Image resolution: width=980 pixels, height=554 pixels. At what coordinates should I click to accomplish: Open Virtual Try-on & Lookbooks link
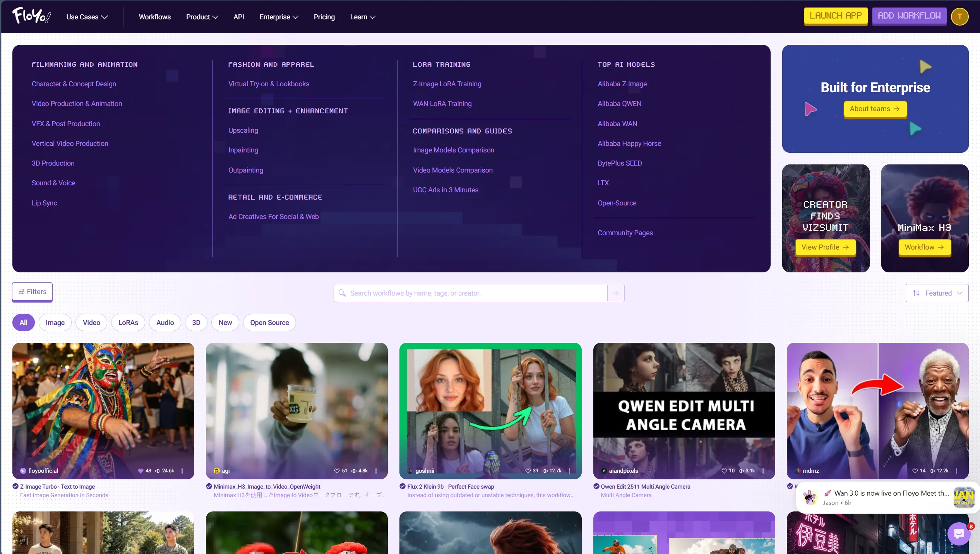click(269, 84)
